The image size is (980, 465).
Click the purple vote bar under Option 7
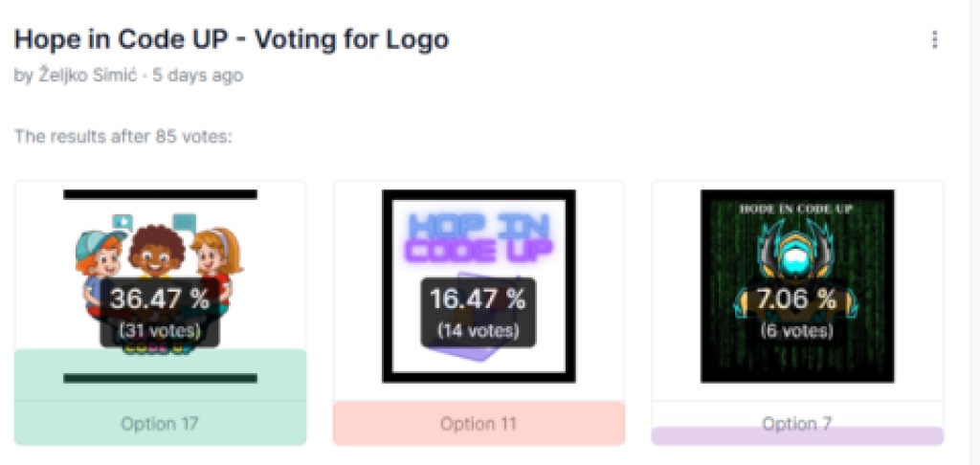pyautogui.click(x=796, y=438)
